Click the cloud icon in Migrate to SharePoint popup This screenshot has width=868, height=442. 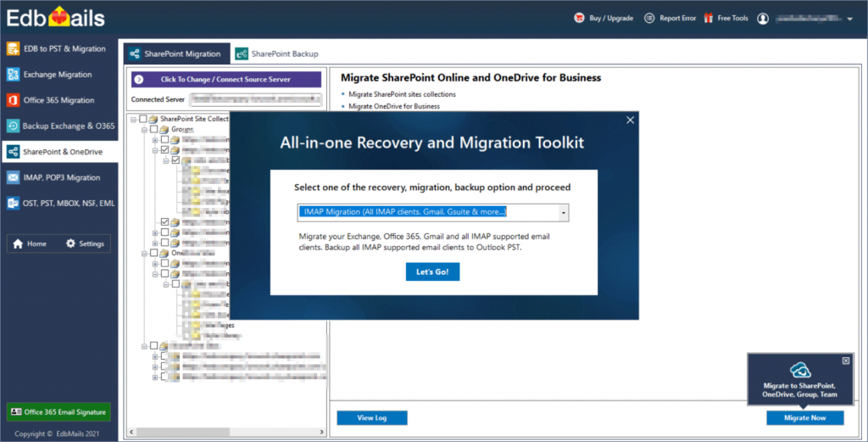[800, 369]
